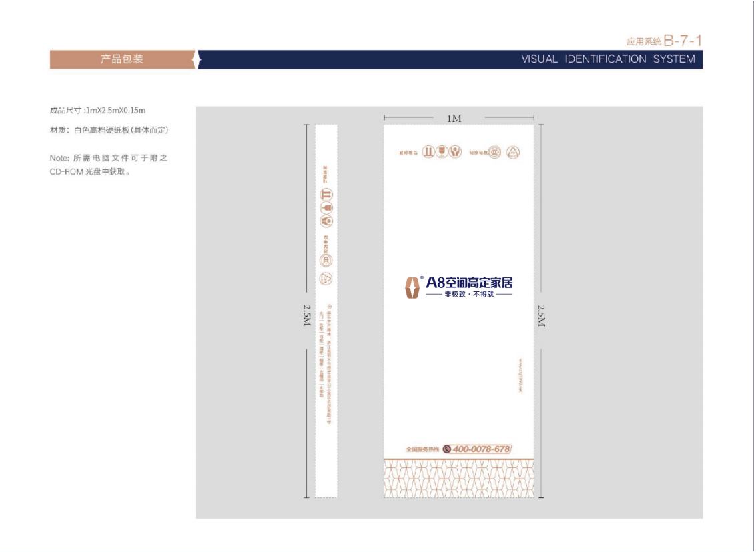
Task: Click the triangular recycling icon on front panel
Action: (513, 153)
